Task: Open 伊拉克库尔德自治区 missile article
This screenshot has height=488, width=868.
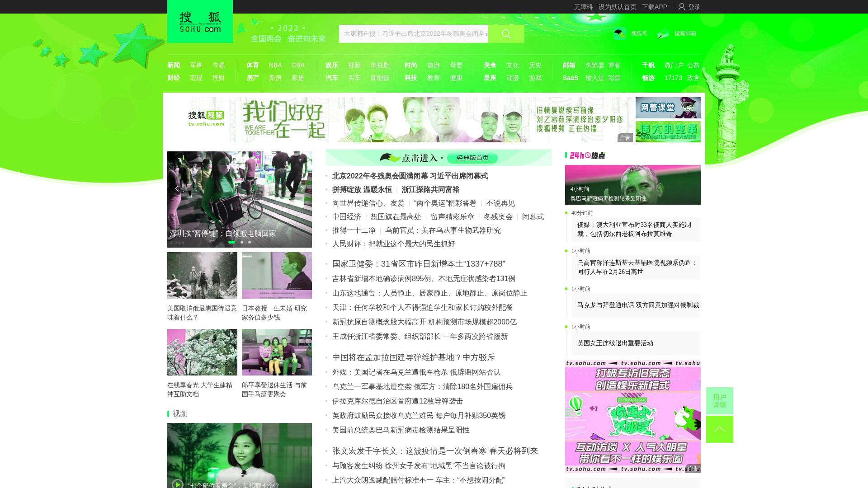Action: click(398, 401)
